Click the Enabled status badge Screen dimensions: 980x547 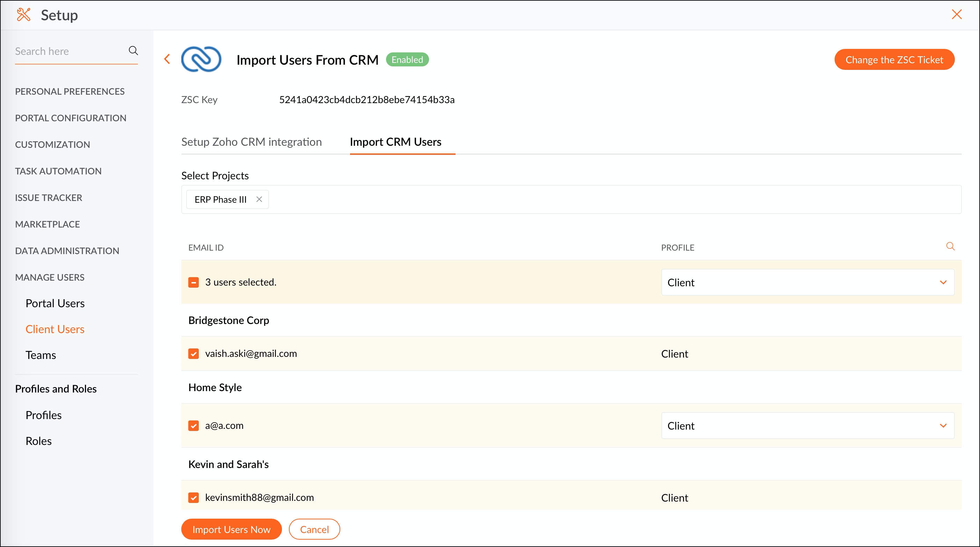pyautogui.click(x=407, y=60)
